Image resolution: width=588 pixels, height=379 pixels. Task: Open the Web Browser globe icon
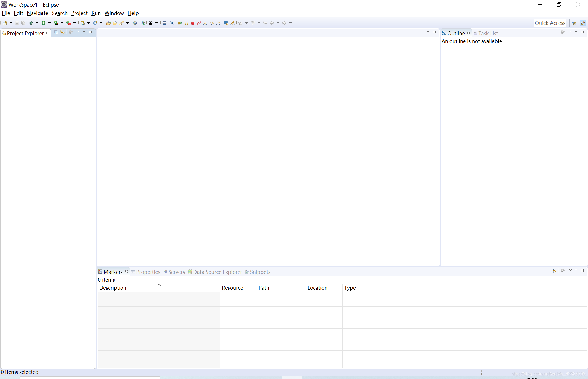pyautogui.click(x=135, y=23)
